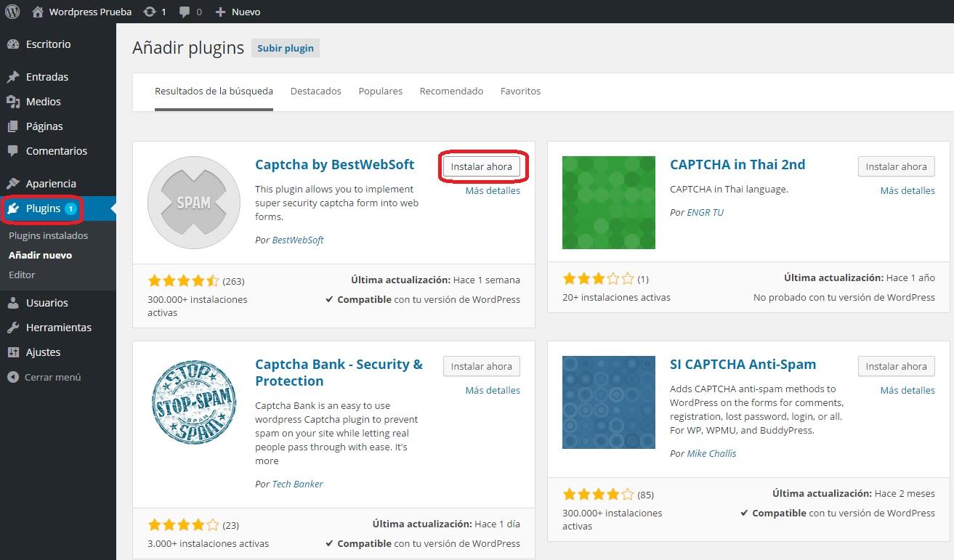This screenshot has width=954, height=560.
Task: Click the Entradas pushpin icon
Action: (12, 77)
